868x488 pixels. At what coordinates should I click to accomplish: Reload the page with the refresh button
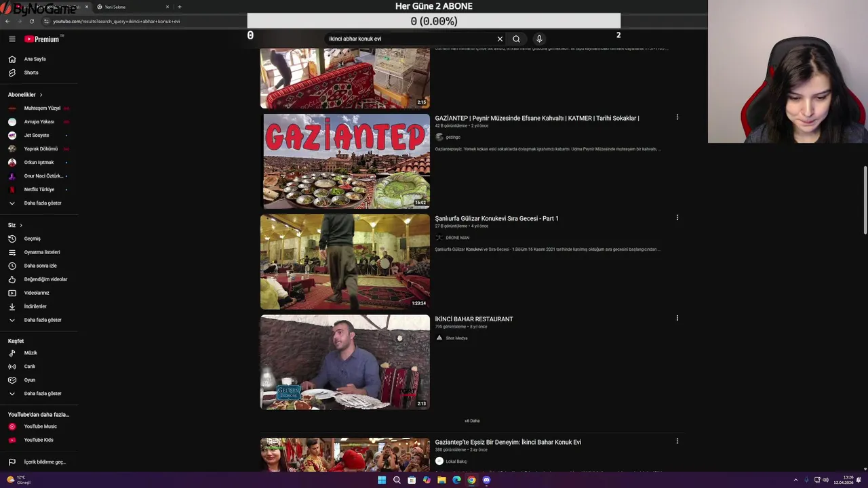[31, 21]
